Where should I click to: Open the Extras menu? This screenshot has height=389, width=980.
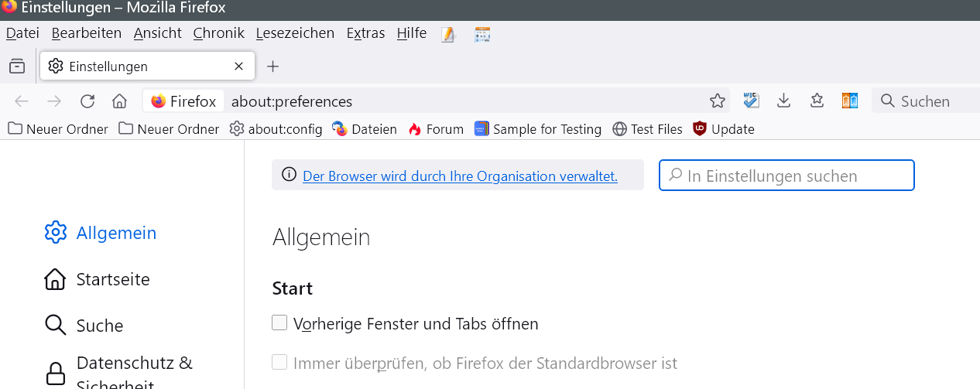click(365, 33)
